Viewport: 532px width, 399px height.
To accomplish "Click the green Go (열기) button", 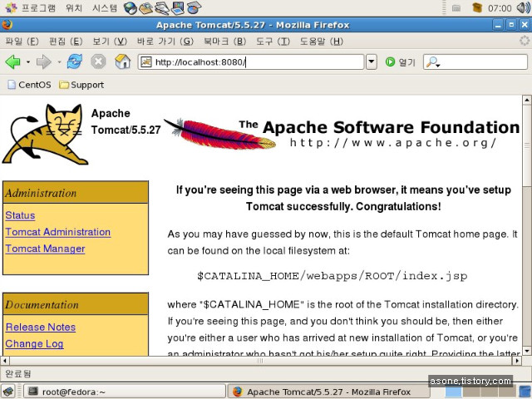I will pos(401,62).
